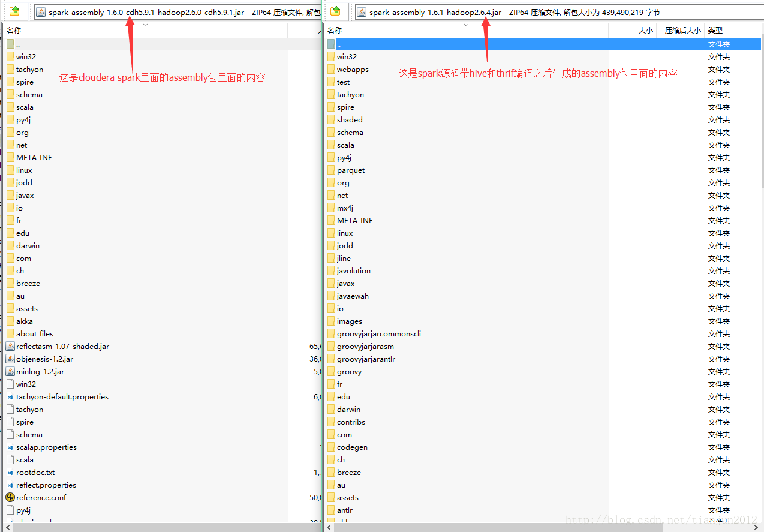Select 'akka' in left window
Image resolution: width=764 pixels, height=532 pixels.
tap(25, 321)
